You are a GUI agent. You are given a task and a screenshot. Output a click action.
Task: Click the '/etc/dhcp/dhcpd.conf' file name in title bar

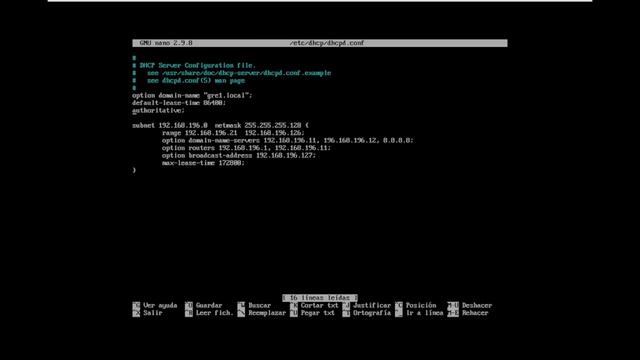click(327, 43)
